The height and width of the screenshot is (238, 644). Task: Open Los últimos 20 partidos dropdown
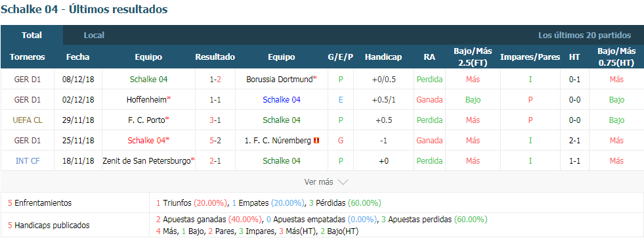point(584,36)
